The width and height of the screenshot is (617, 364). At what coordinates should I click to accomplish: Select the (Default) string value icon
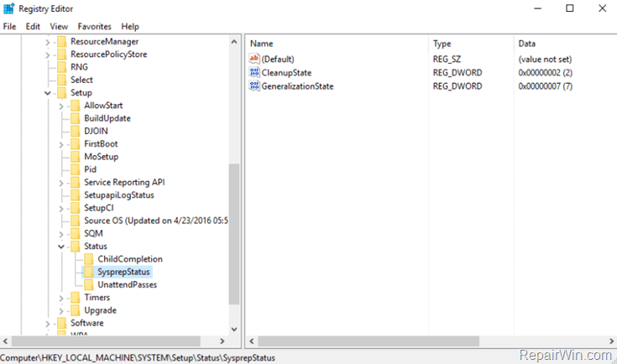[254, 59]
